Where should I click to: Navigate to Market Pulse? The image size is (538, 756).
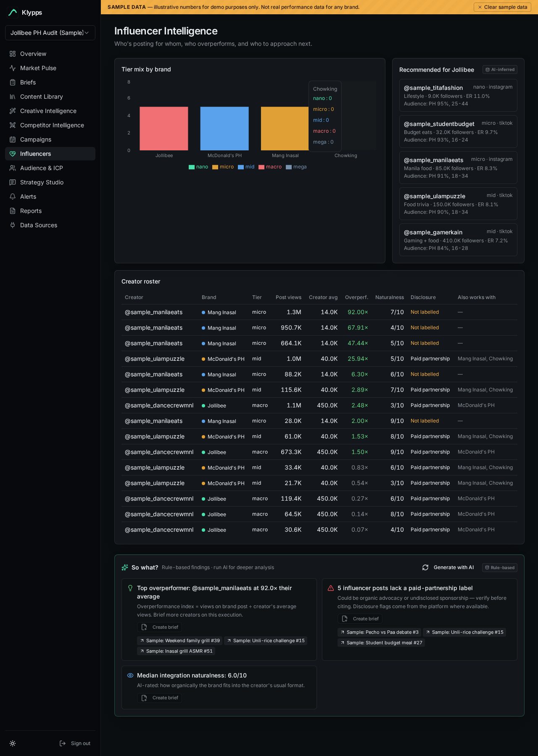50,68
